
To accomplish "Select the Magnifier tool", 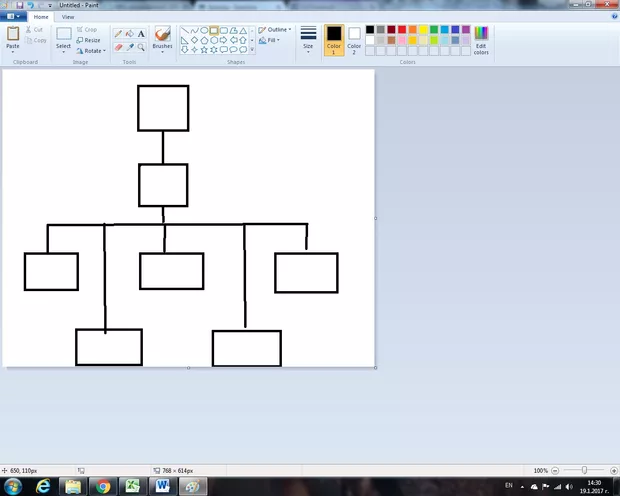I will (x=141, y=46).
